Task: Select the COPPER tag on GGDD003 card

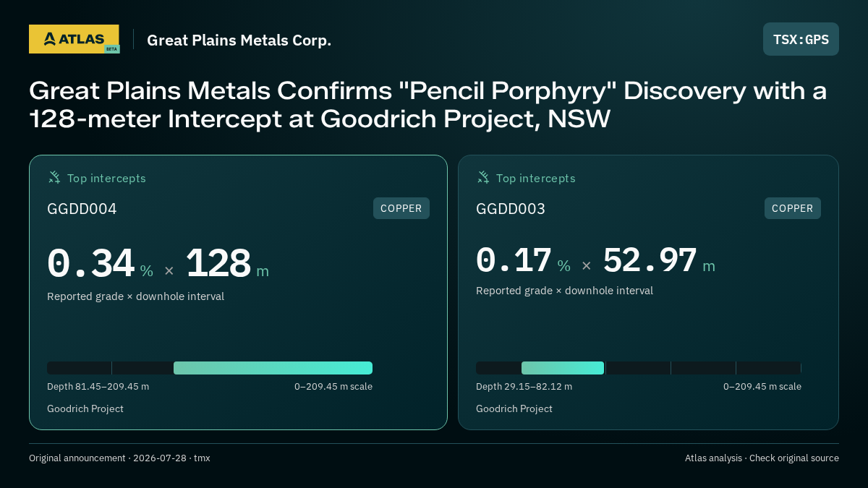Action: coord(793,208)
